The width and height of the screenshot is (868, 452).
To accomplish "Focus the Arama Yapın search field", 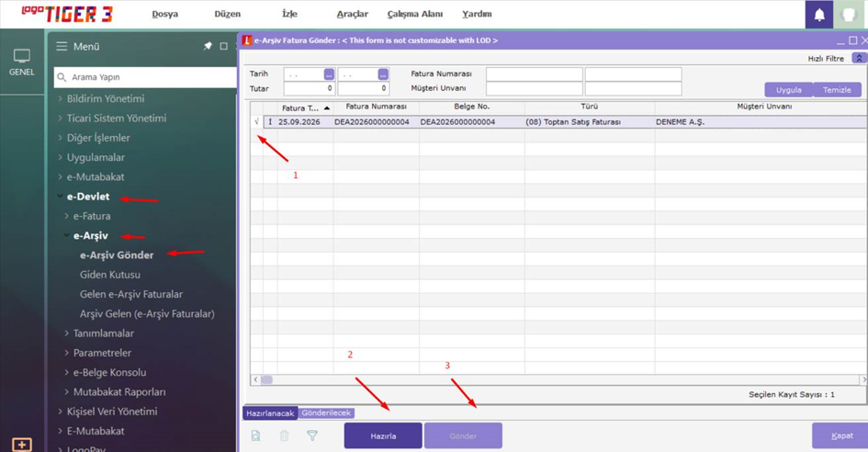I will click(146, 77).
